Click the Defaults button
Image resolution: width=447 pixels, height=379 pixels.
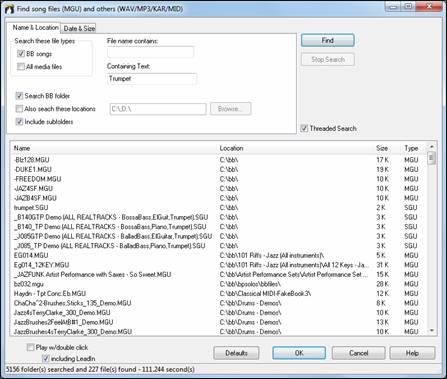coord(236,353)
